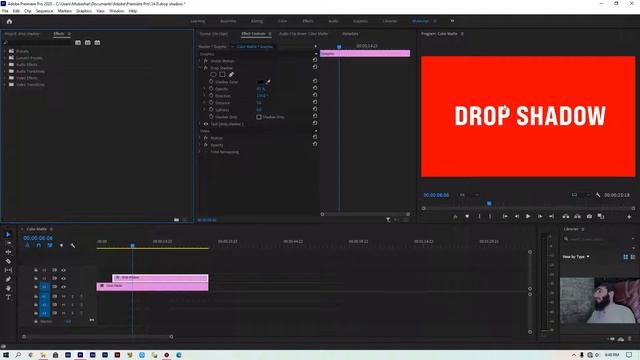Open the Graphics menu
The height and width of the screenshot is (360, 640).
click(x=84, y=11)
